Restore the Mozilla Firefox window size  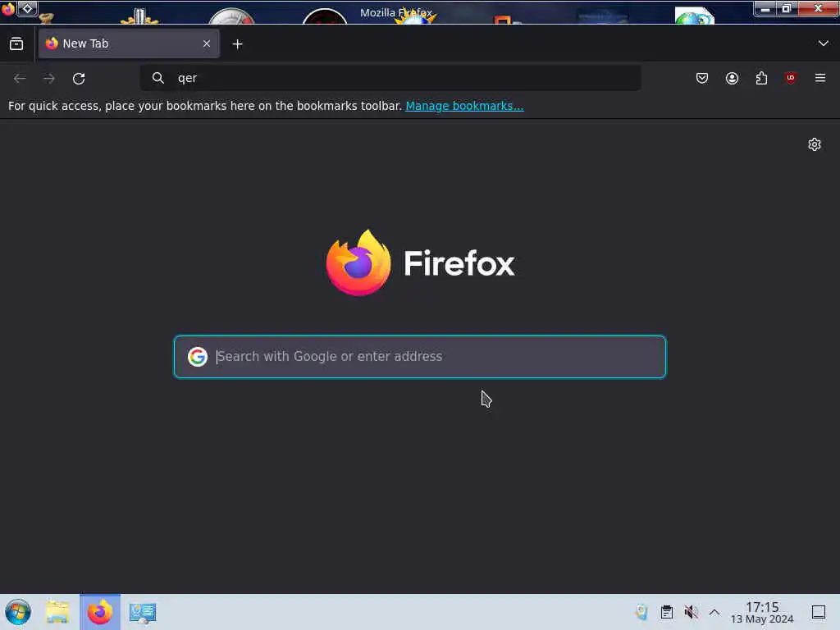point(787,8)
